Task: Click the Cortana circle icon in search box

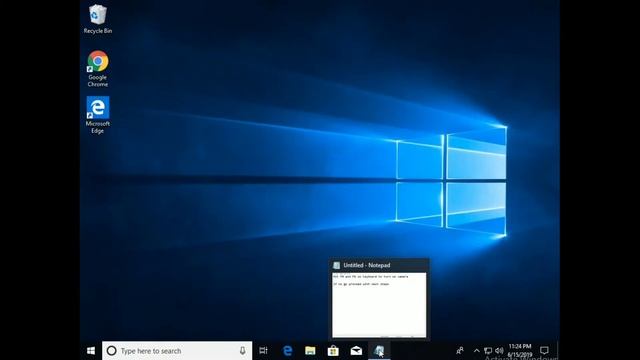Action: (111, 351)
